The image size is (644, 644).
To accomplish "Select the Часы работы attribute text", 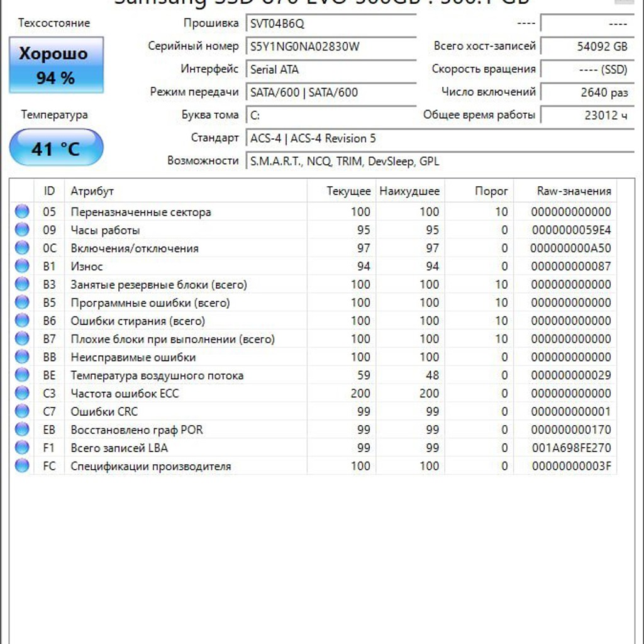I will coord(105,230).
